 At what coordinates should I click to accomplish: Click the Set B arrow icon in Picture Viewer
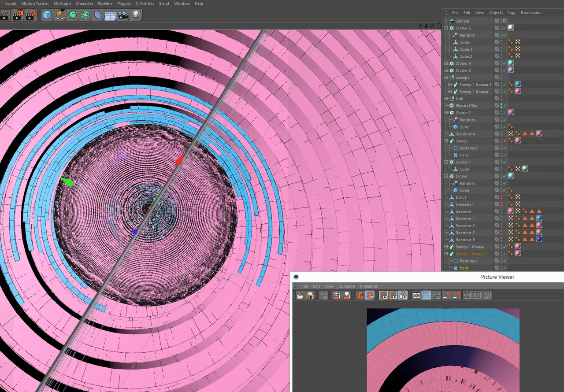[457, 296]
